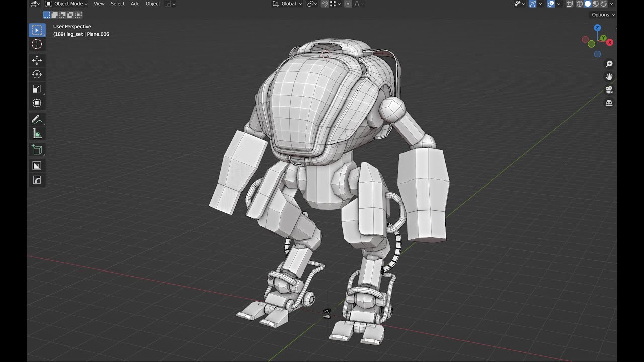
Task: Open object visibility and selectability dropdown
Action: click(520, 4)
